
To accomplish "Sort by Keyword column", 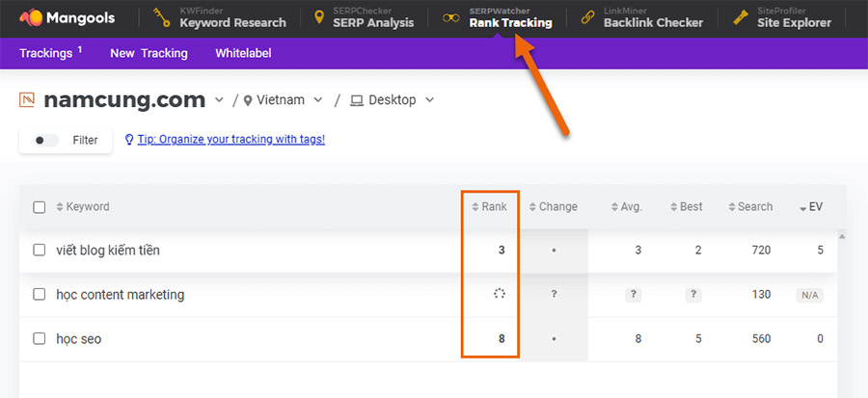I will tap(83, 207).
